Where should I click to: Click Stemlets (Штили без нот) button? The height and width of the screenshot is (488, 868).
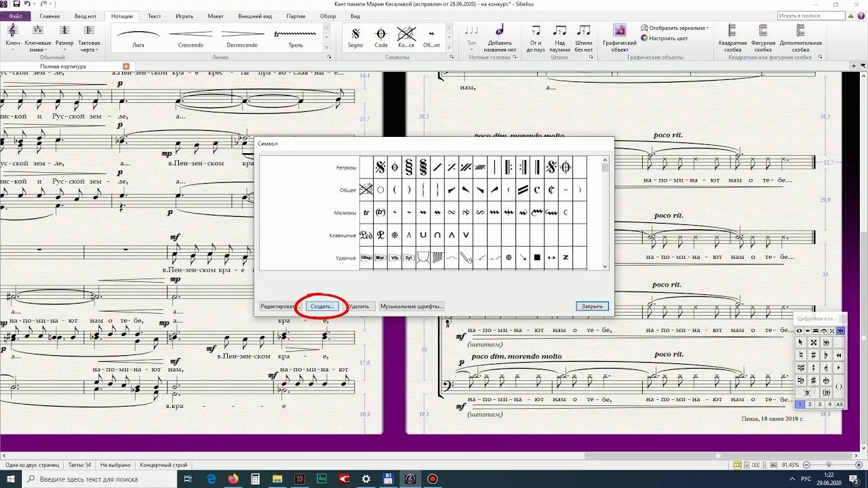[583, 38]
